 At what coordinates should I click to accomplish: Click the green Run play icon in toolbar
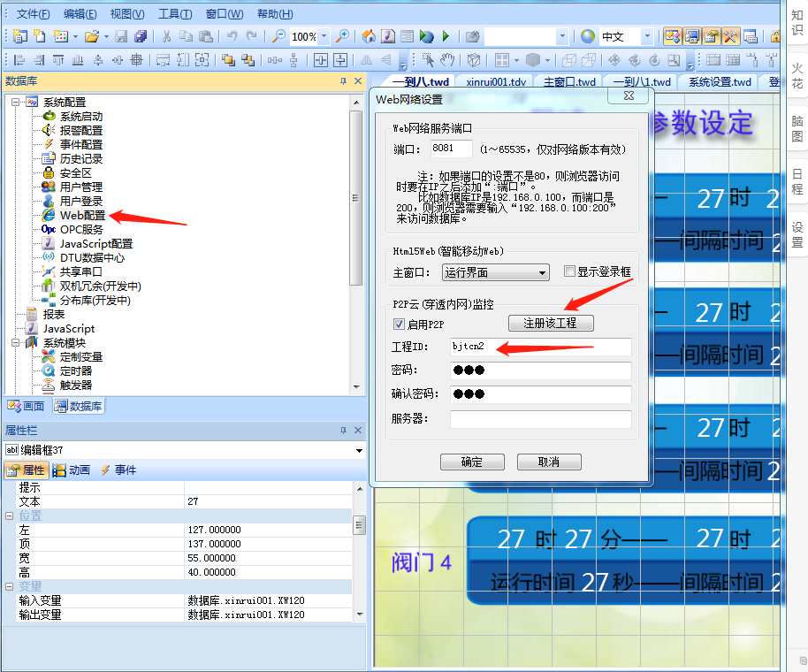(446, 36)
